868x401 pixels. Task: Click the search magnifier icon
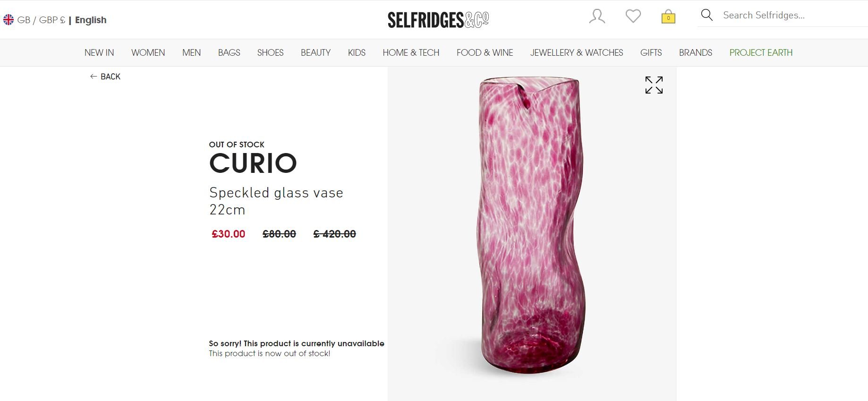pos(706,15)
